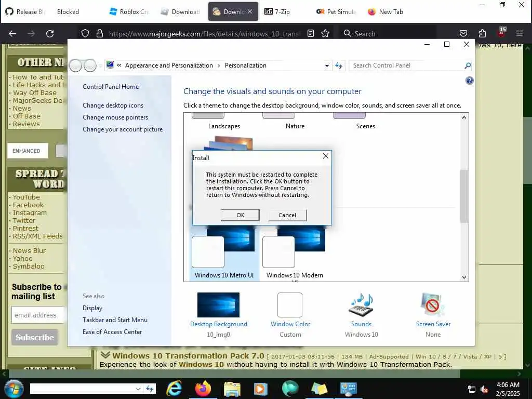This screenshot has width=532, height=399.
Task: Switch to the 7-Zip tab
Action: [277, 11]
